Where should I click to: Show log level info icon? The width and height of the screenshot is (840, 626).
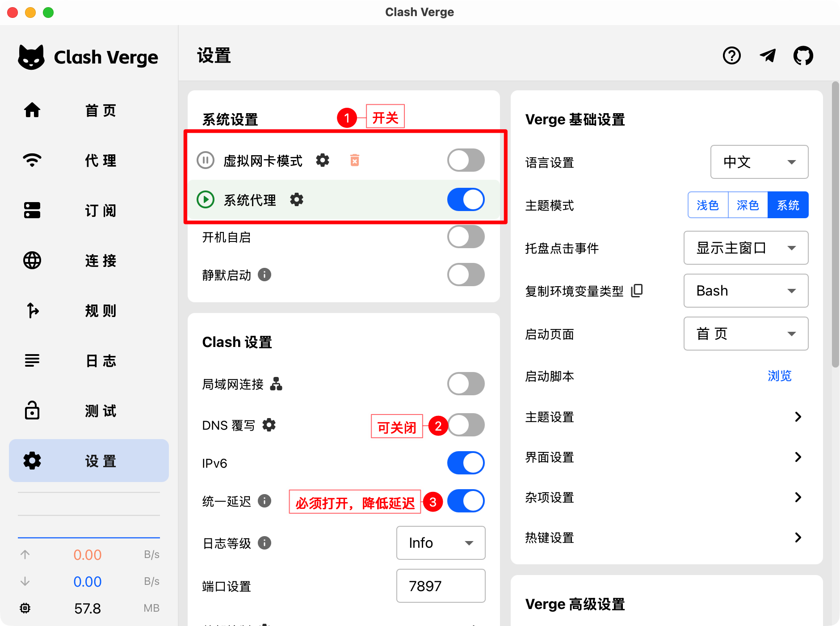265,543
